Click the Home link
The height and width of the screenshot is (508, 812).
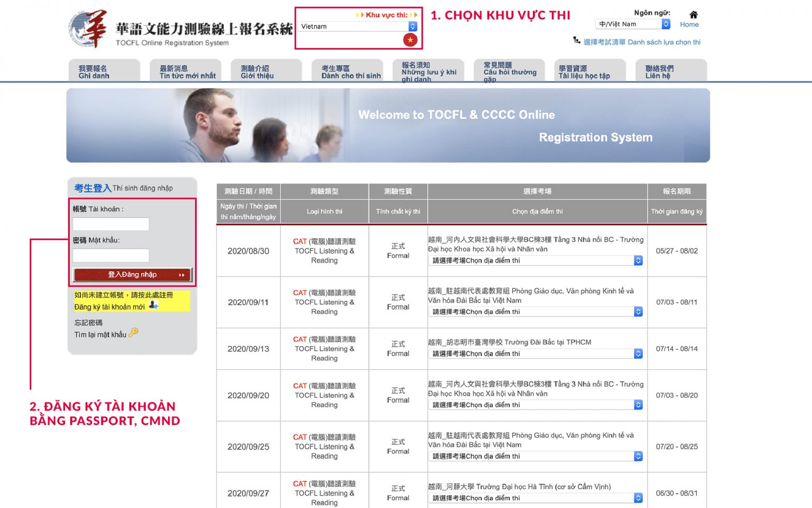(689, 24)
